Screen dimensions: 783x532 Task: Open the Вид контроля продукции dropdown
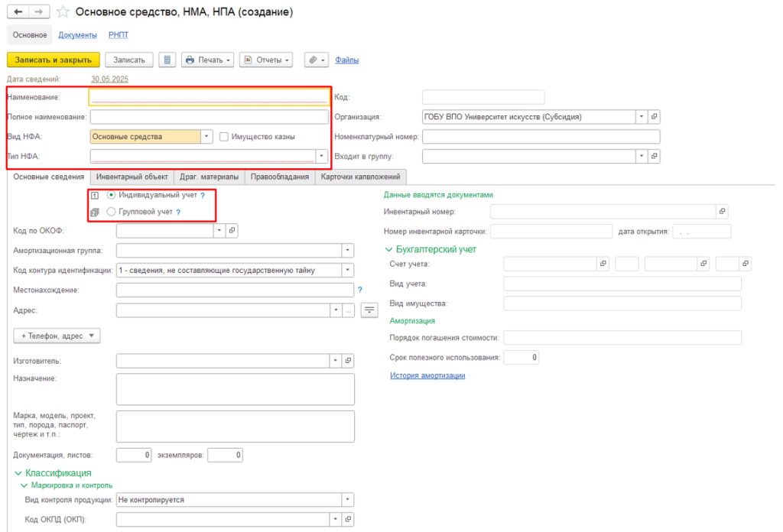point(348,500)
